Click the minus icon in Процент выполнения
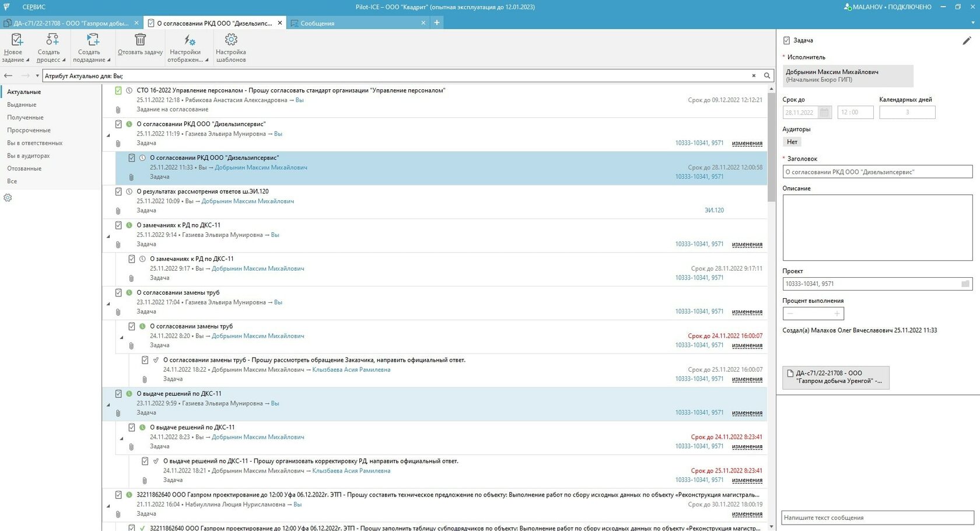 pyautogui.click(x=790, y=313)
